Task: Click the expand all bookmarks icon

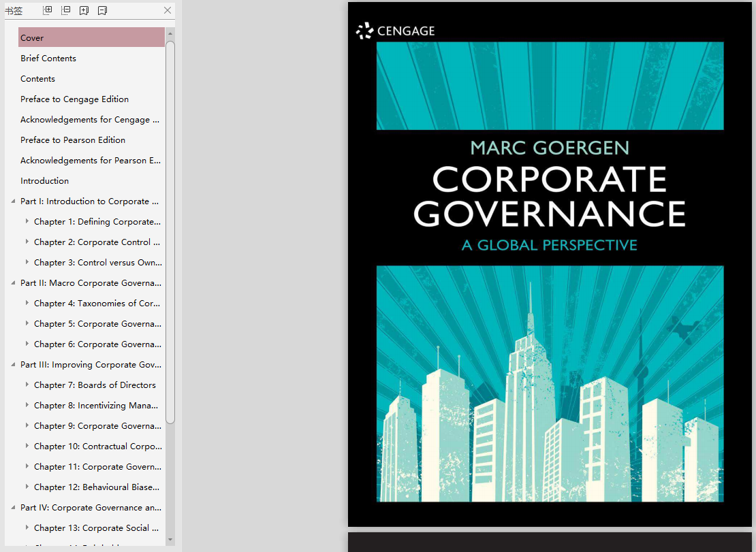Action: [x=47, y=10]
